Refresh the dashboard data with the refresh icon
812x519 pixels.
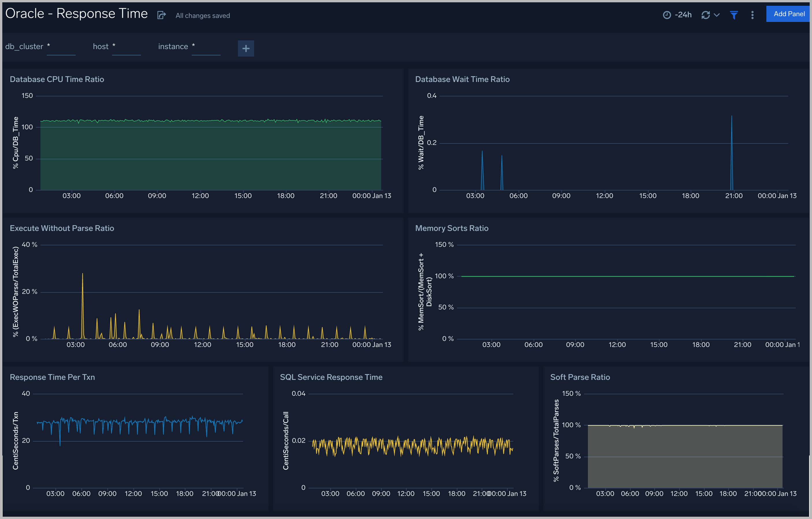706,15
